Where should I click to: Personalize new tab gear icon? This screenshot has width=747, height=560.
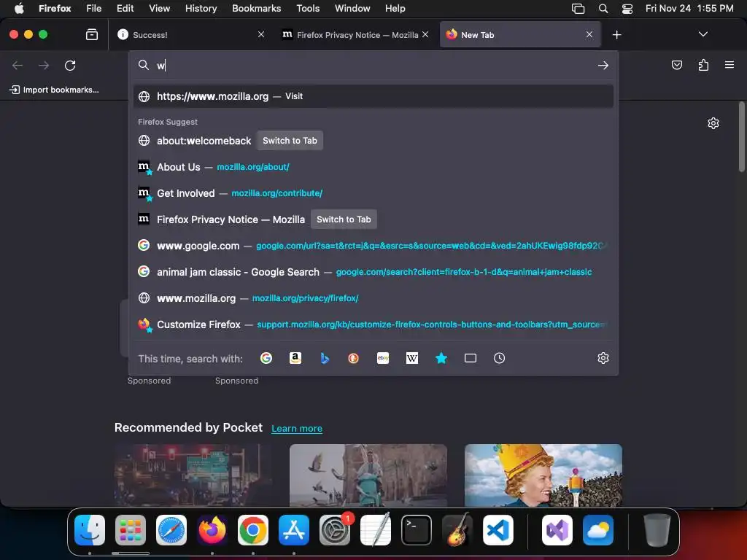(713, 123)
